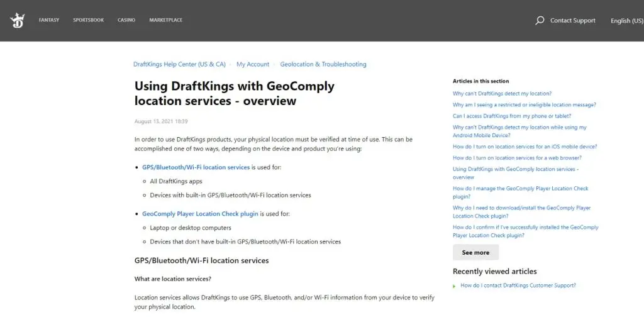Click 'Devices with built-in GPS/Bluetooth/Wi-Fi location services' item
Image resolution: width=644 pixels, height=317 pixels.
pos(230,195)
